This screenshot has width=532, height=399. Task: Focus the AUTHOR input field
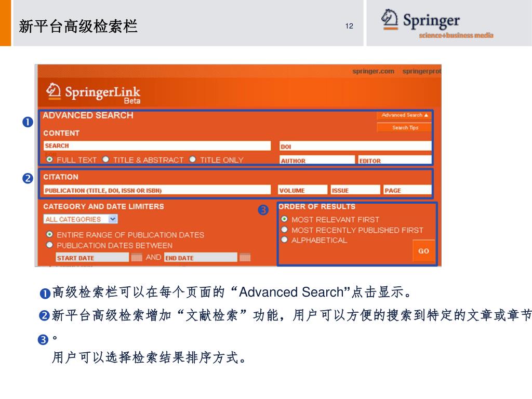(x=317, y=160)
